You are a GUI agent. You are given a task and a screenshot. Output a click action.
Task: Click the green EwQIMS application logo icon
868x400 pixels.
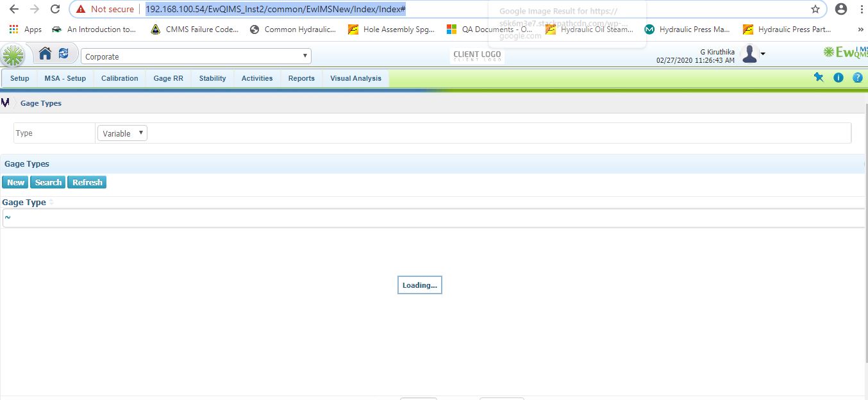(12, 56)
